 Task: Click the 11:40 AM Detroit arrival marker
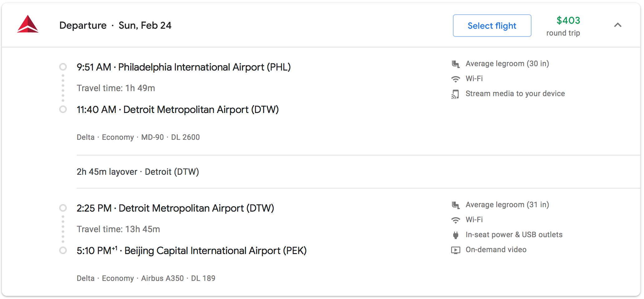coord(63,110)
